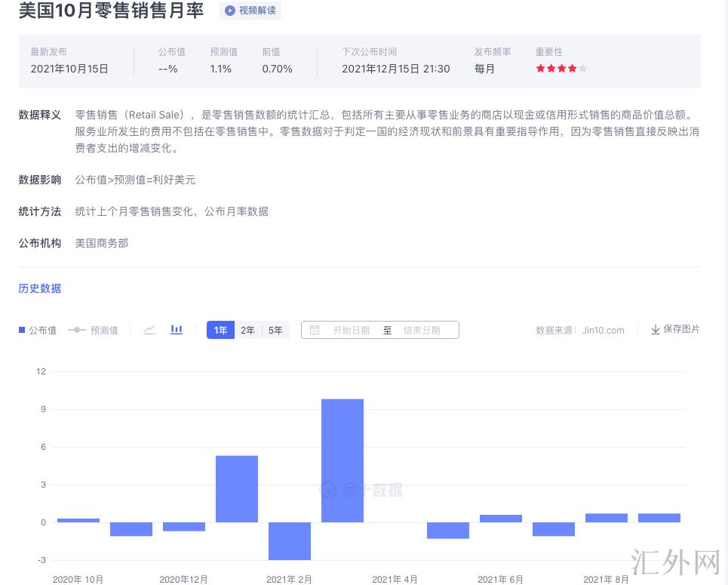Click 保存图片 to save chart
The width and height of the screenshot is (728, 585).
(680, 329)
